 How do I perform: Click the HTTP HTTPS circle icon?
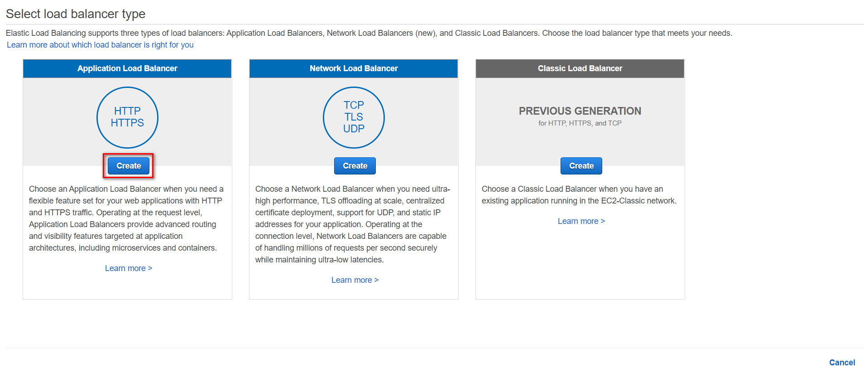[127, 117]
